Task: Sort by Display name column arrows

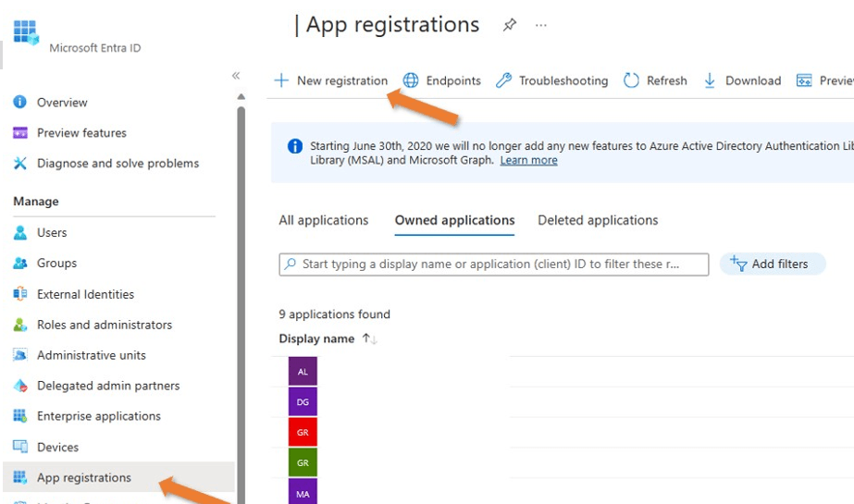Action: 369,339
